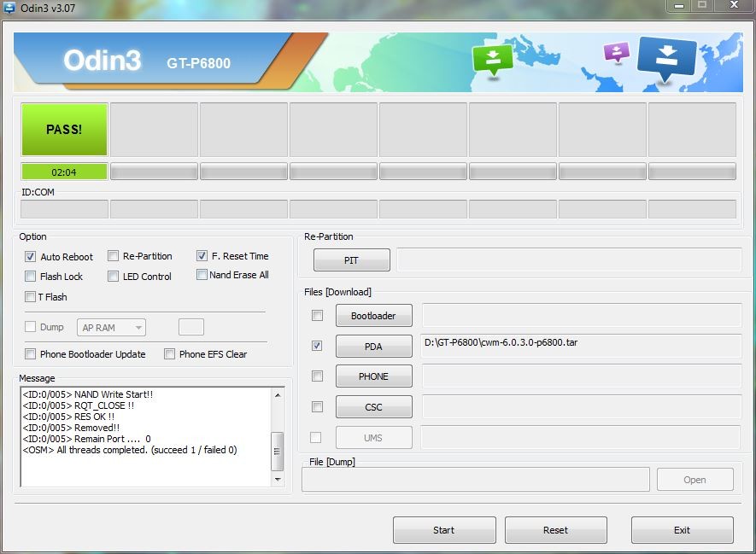Click the Exit button

pos(683,530)
